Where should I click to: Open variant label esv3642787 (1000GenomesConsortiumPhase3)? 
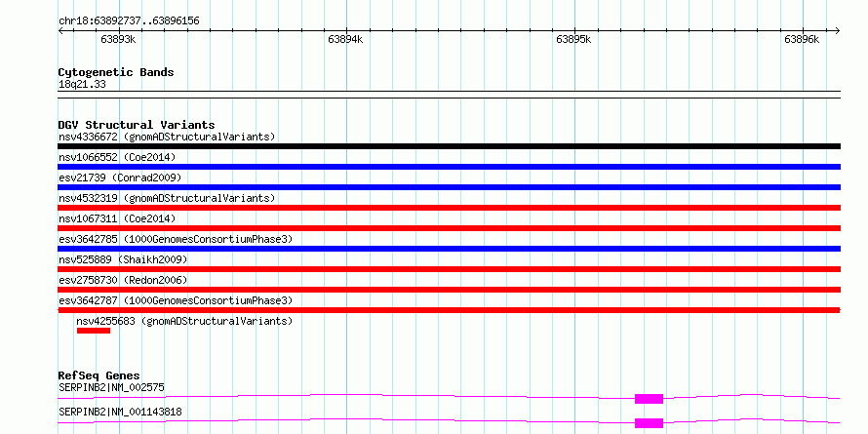(176, 300)
